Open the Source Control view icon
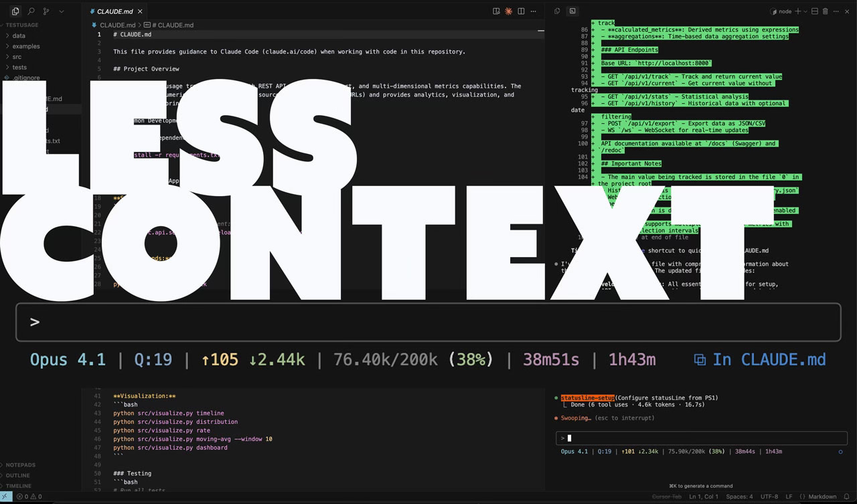 46,11
